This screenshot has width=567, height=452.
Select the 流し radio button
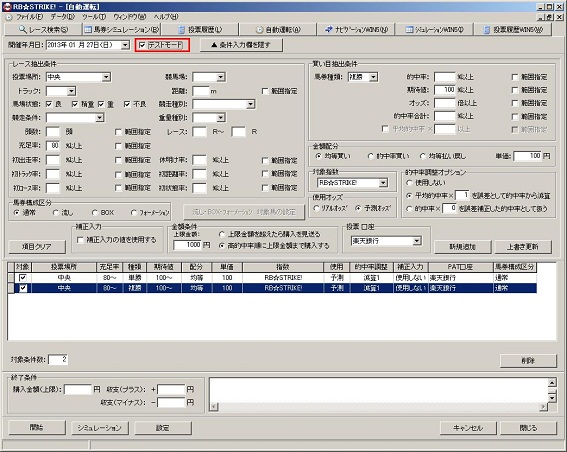55,213
